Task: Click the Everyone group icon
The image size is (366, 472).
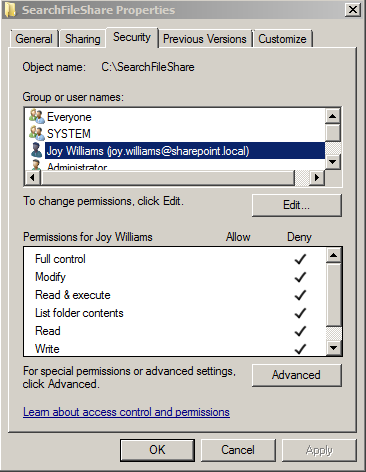Action: [x=36, y=117]
